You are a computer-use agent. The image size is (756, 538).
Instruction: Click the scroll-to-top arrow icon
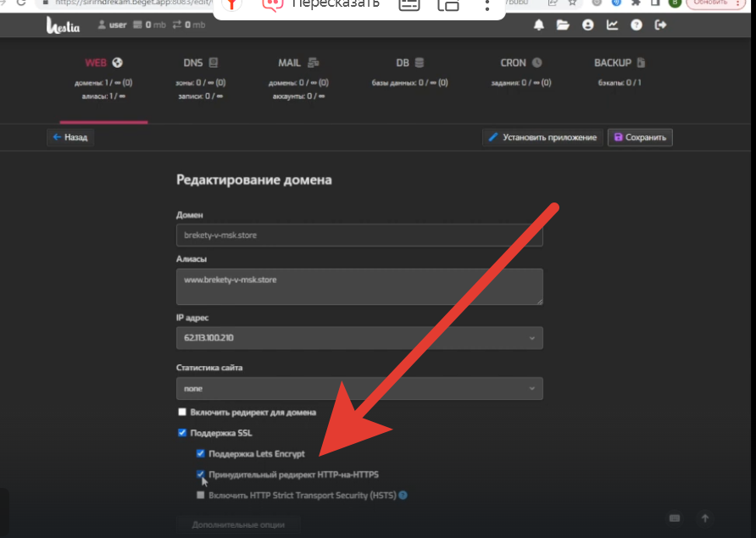704,518
